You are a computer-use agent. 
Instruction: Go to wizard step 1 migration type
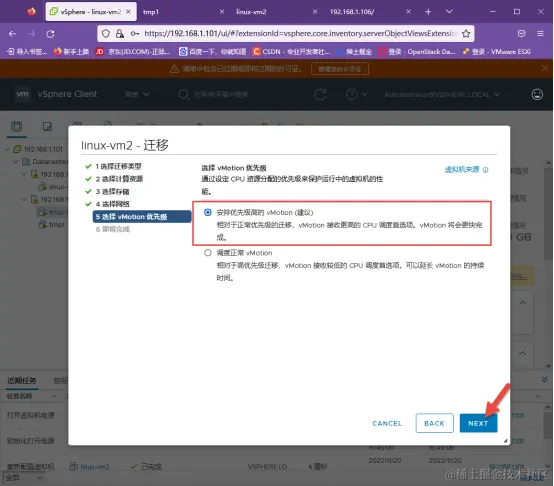(118, 166)
